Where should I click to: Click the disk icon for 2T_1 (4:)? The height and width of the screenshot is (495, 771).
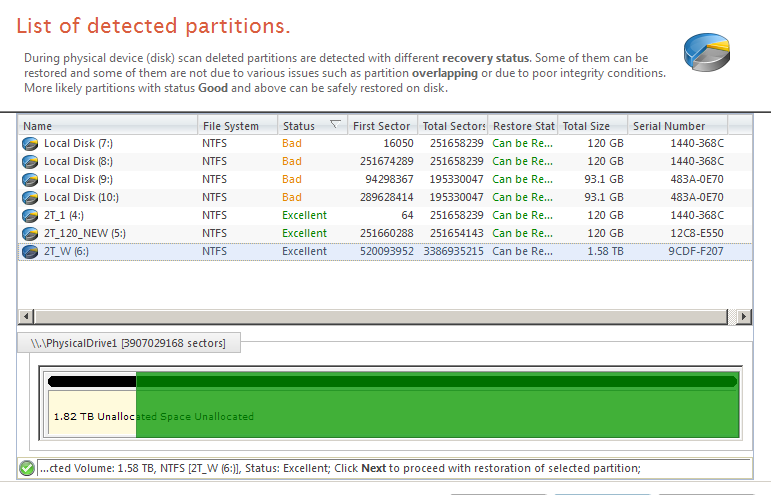pos(30,216)
